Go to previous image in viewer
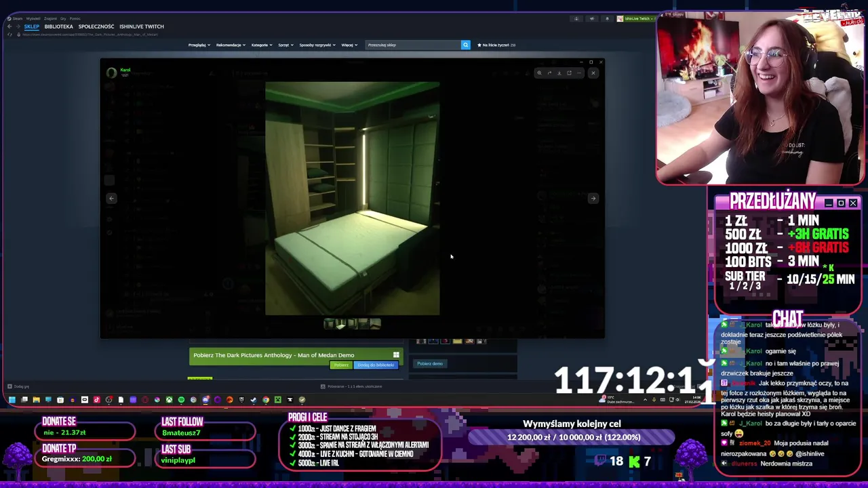Screen dimensions: 868x488 [x=111, y=199]
